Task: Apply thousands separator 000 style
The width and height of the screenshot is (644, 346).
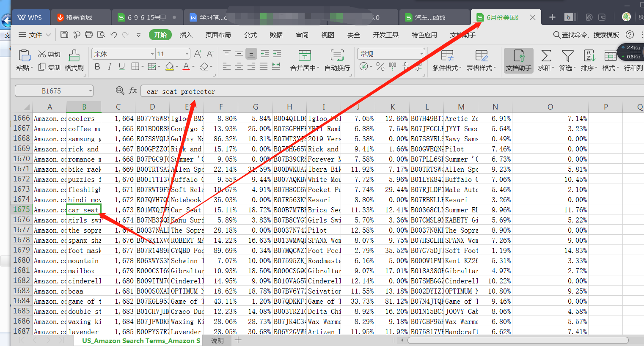Action: click(x=393, y=66)
